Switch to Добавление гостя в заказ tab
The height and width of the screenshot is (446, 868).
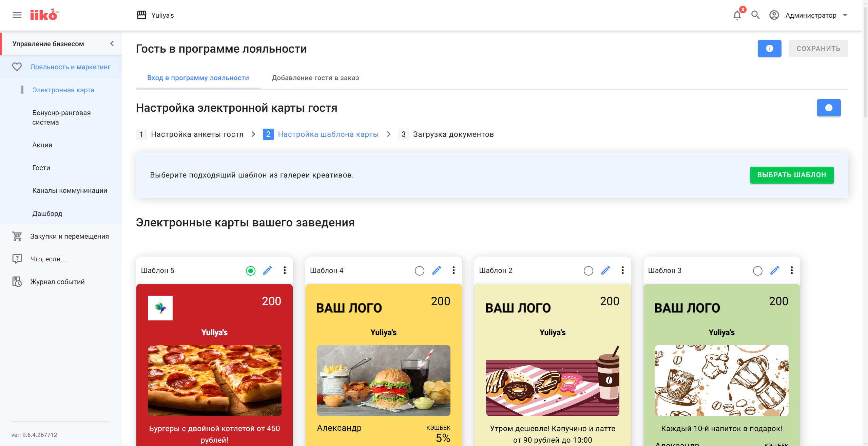(x=315, y=78)
